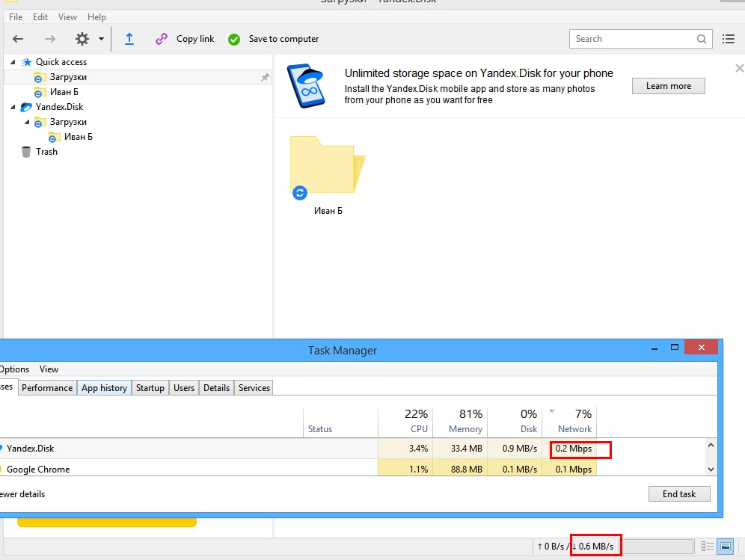The image size is (745, 560).
Task: Open the list view menu icon
Action: click(729, 39)
